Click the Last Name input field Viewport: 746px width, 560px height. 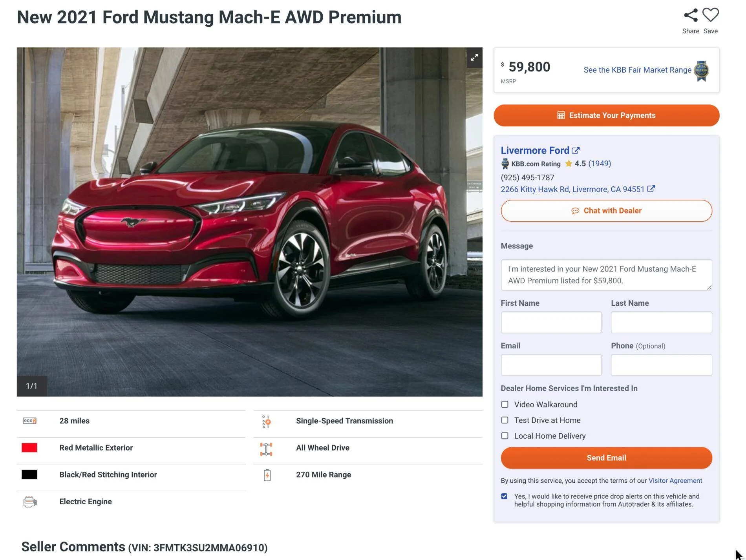coord(662,322)
